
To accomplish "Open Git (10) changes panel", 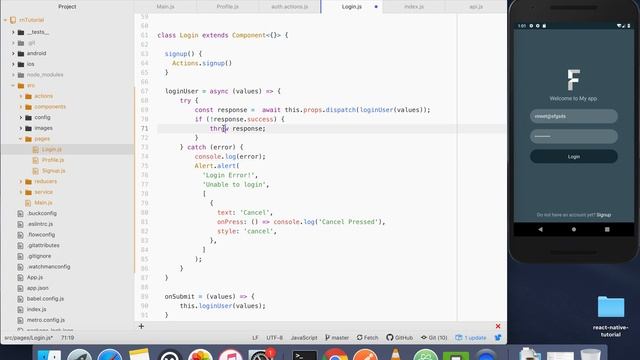I will (434, 338).
